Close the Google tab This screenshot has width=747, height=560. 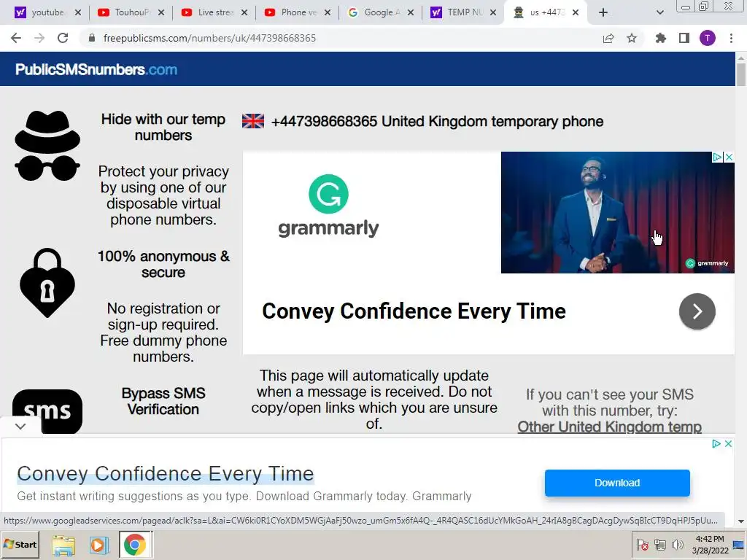(411, 12)
